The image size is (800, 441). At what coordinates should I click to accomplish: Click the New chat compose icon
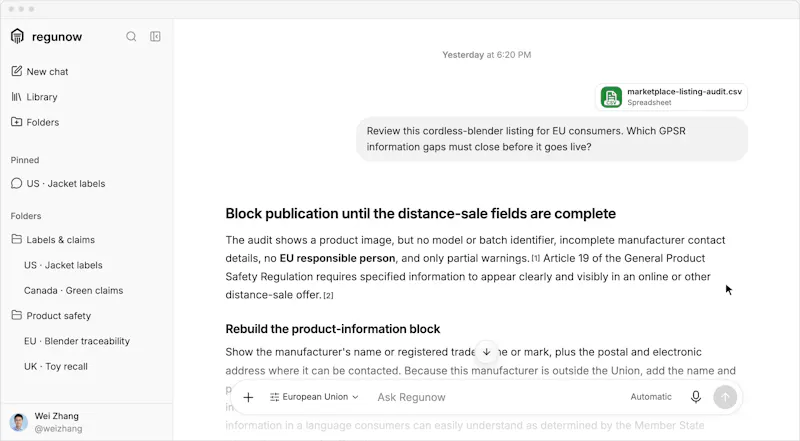click(x=17, y=71)
